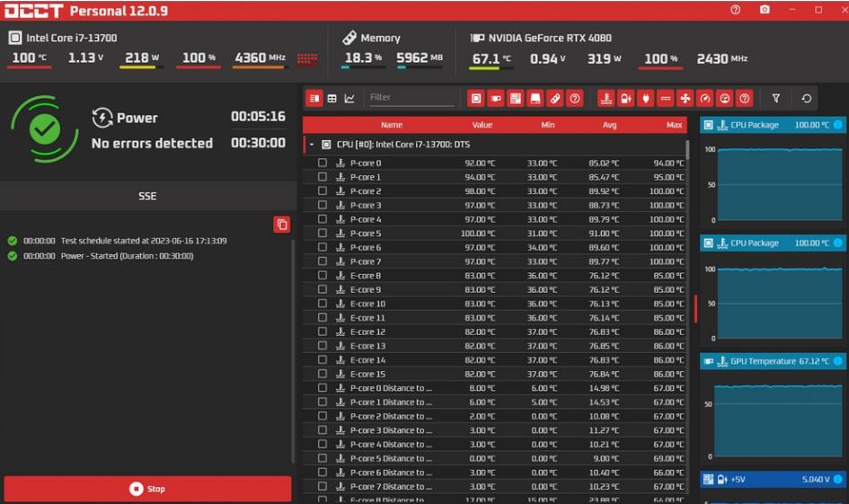Viewport: 849px width, 504px height.
Task: Toggle the power plug sensor filter
Action: coord(645,98)
